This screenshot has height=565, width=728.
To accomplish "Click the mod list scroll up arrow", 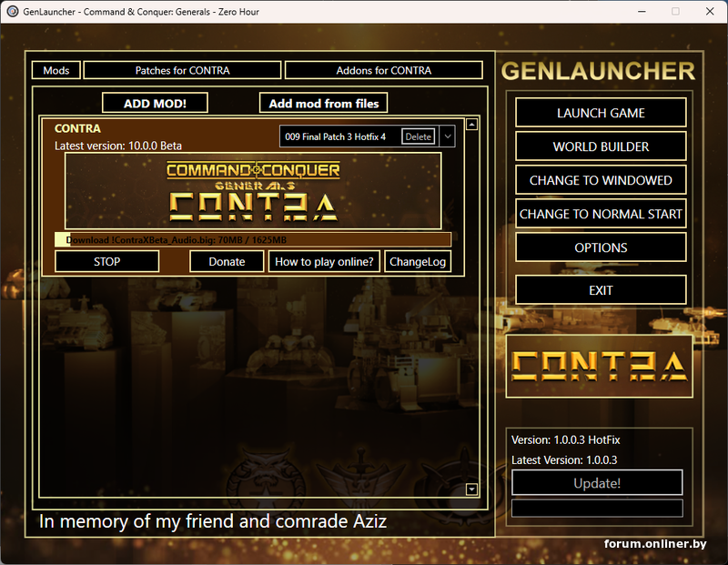I will [471, 125].
